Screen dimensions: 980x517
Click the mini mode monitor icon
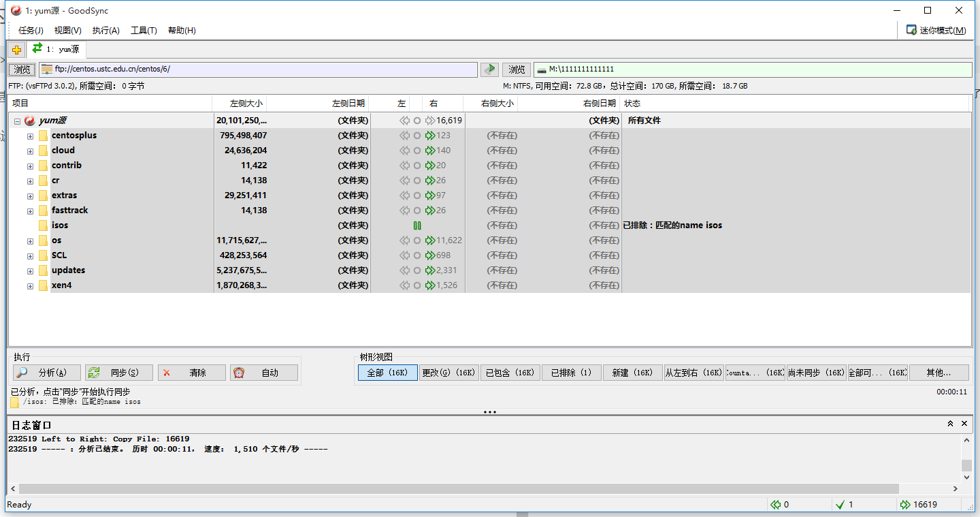(x=911, y=30)
